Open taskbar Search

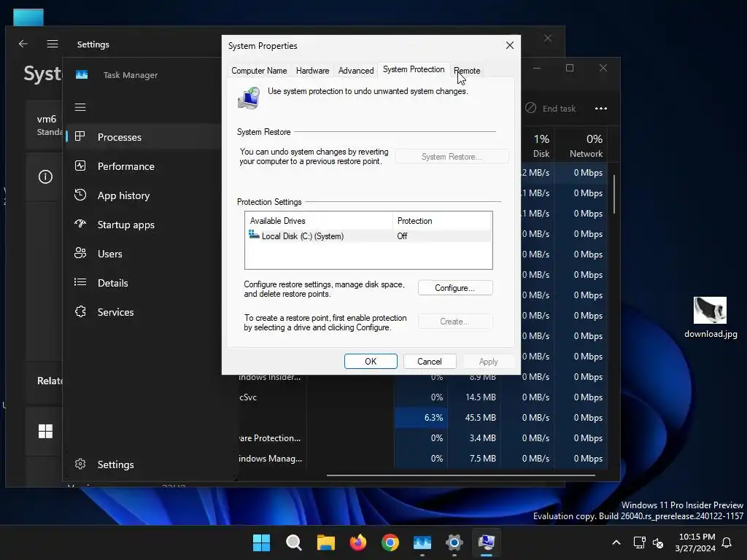[x=293, y=542]
